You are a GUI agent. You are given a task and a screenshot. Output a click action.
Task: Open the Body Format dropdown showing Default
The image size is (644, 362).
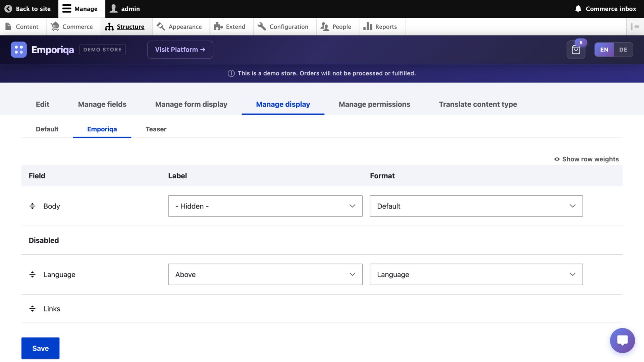tap(476, 206)
